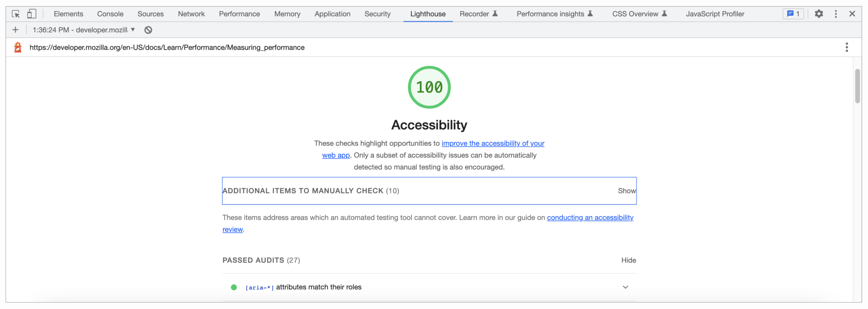
Task: Open the report selector dropdown
Action: [84, 30]
